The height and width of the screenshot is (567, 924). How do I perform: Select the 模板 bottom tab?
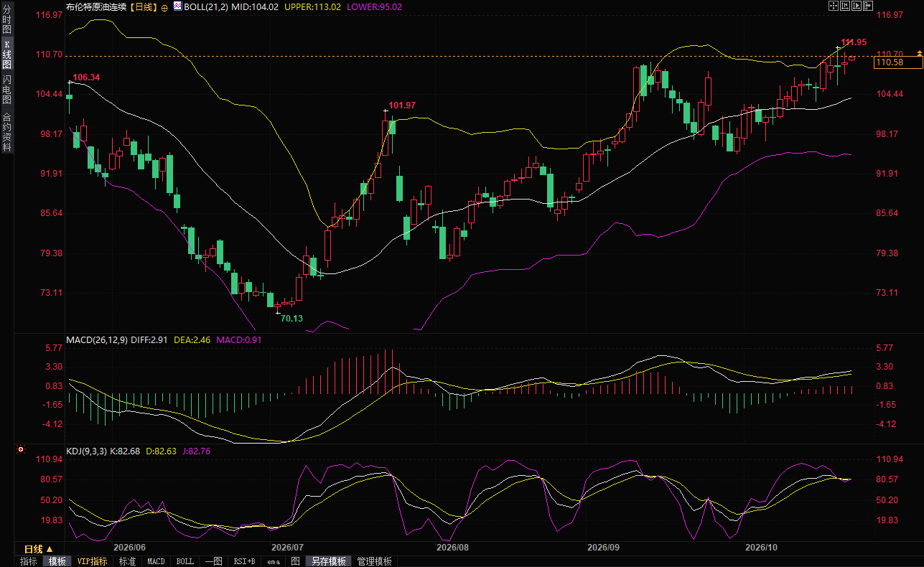click(x=57, y=561)
